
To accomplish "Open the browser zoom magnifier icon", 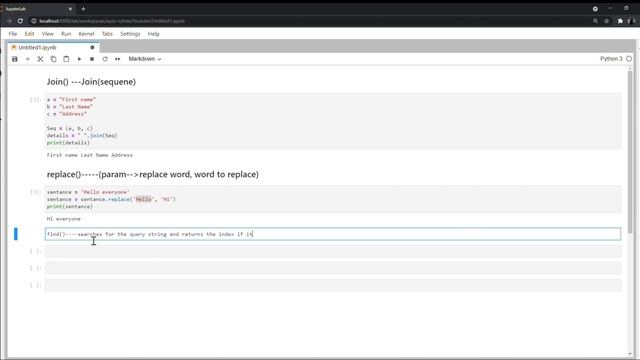I will pos(595,21).
